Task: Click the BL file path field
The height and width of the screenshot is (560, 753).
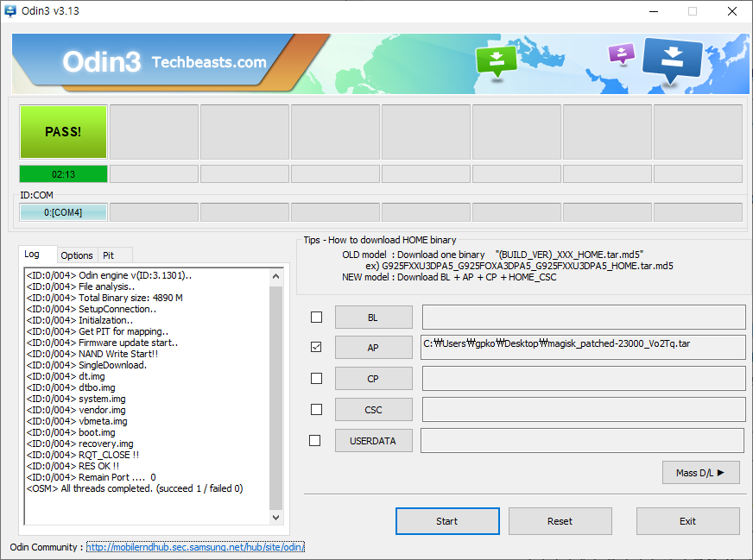Action: click(x=584, y=318)
